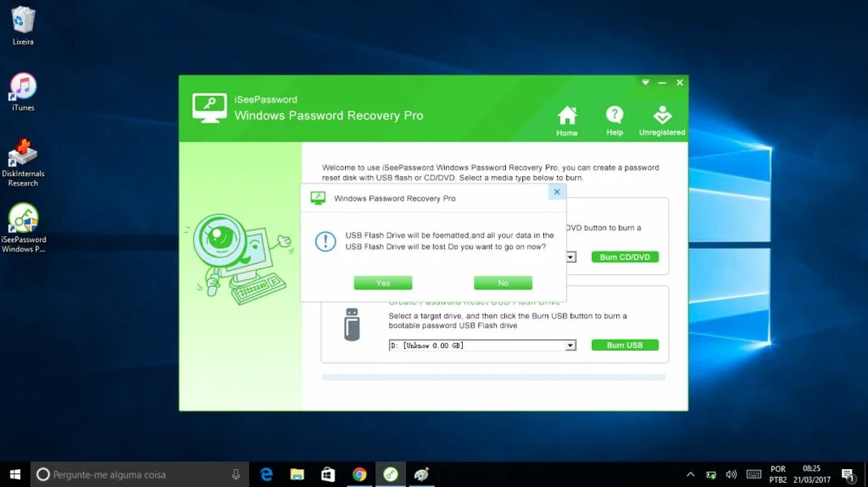The width and height of the screenshot is (868, 487).
Task: Click the dialog title monitor icon
Action: [x=317, y=198]
